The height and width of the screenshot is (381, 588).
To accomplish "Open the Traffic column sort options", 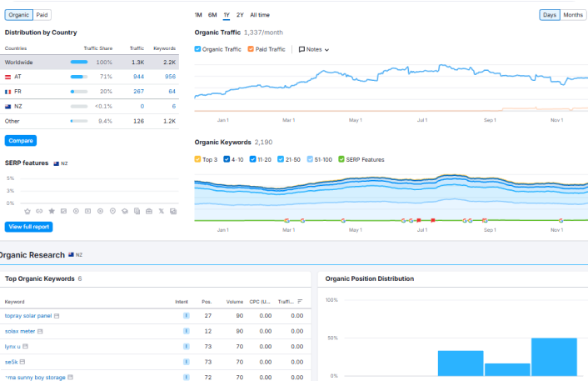I will pyautogui.click(x=300, y=302).
